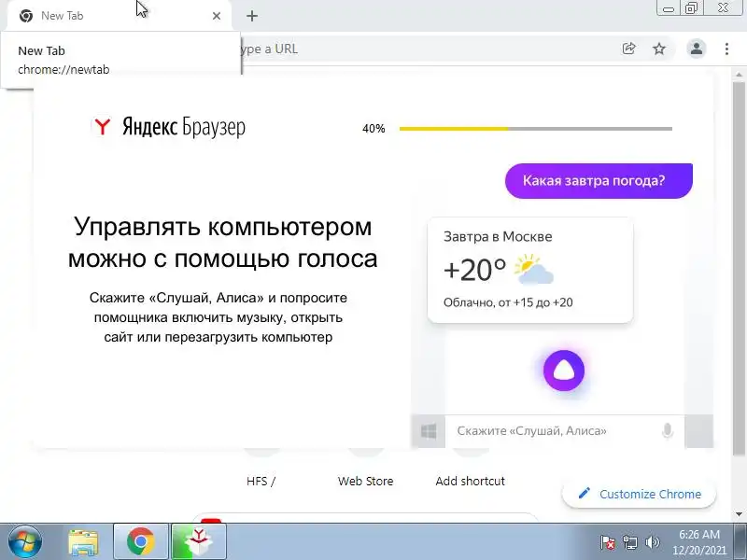This screenshot has height=560, width=747.
Task: Bookmark this page with the star icon
Action: (x=659, y=49)
